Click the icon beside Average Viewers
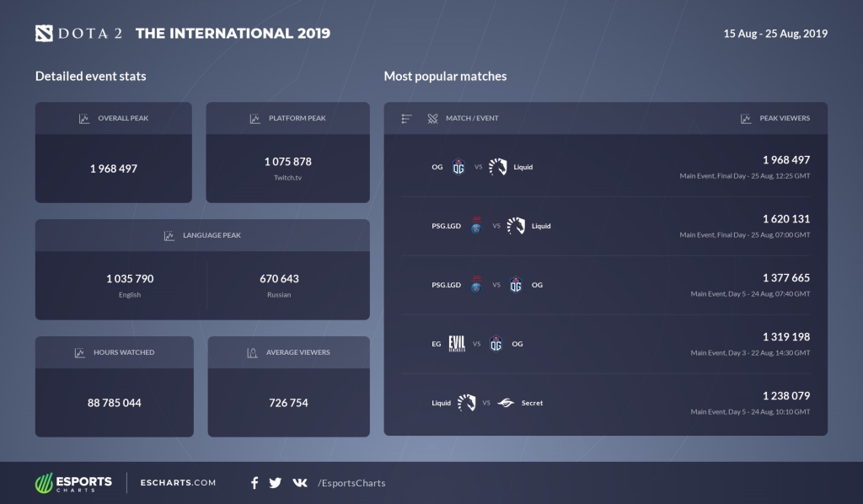Screen dimensions: 863x504 (x=252, y=352)
